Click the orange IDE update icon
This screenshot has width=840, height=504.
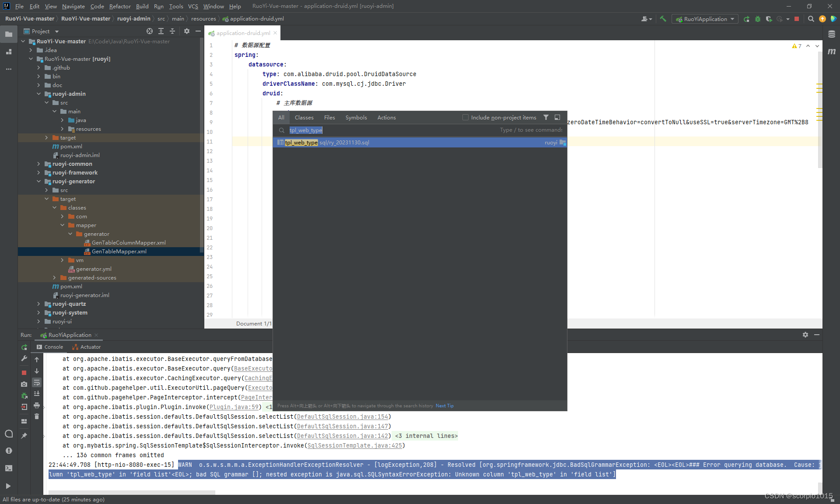pos(822,19)
